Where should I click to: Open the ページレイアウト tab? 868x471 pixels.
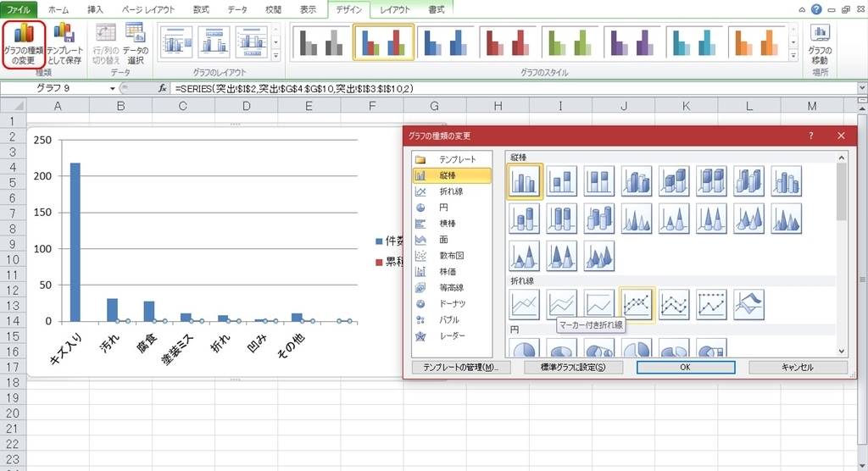coord(148,9)
